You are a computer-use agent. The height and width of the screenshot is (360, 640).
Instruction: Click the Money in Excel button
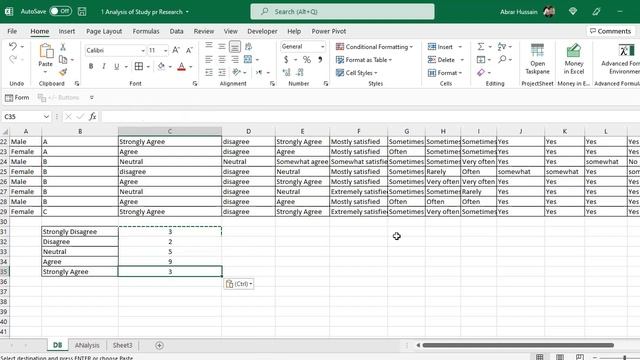pos(573,59)
